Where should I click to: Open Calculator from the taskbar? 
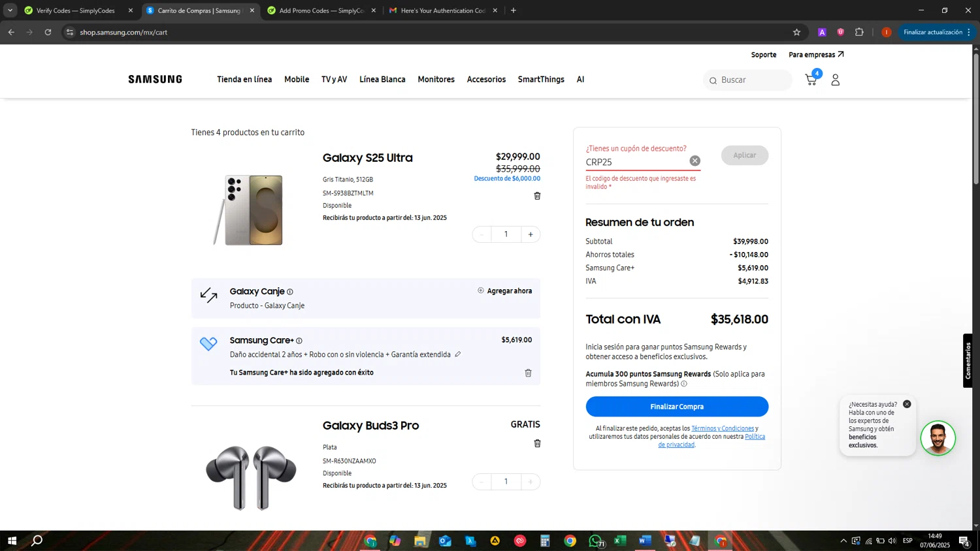pos(545,541)
